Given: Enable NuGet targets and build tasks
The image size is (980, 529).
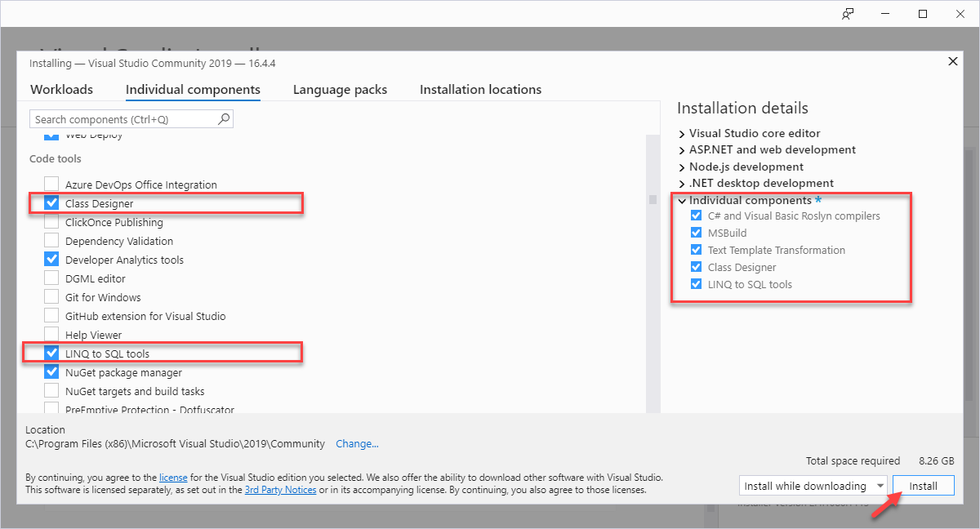Looking at the screenshot, I should [x=51, y=391].
